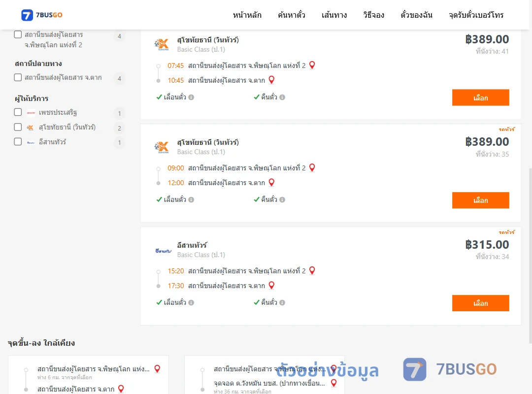Click สุโขทัยธานี logo in operator filter

(x=31, y=128)
